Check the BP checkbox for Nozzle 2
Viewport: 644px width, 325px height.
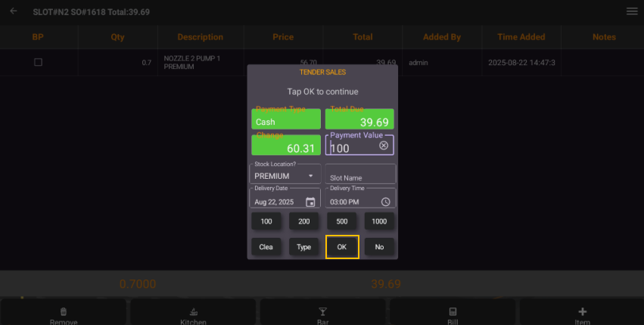pyautogui.click(x=38, y=62)
